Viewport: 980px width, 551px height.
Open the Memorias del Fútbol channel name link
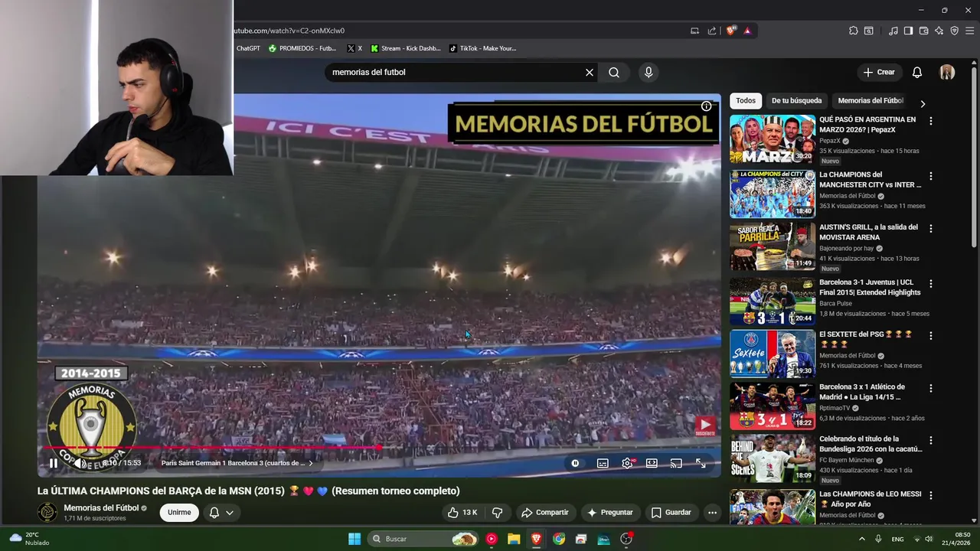[x=101, y=507]
